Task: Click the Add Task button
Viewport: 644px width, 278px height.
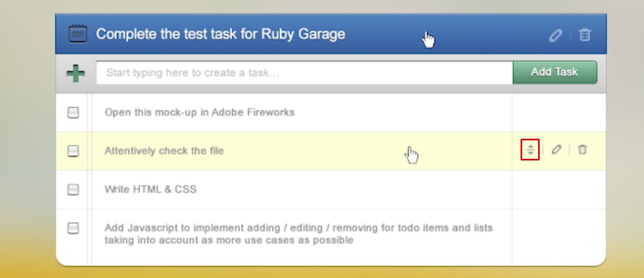Action: click(x=554, y=72)
